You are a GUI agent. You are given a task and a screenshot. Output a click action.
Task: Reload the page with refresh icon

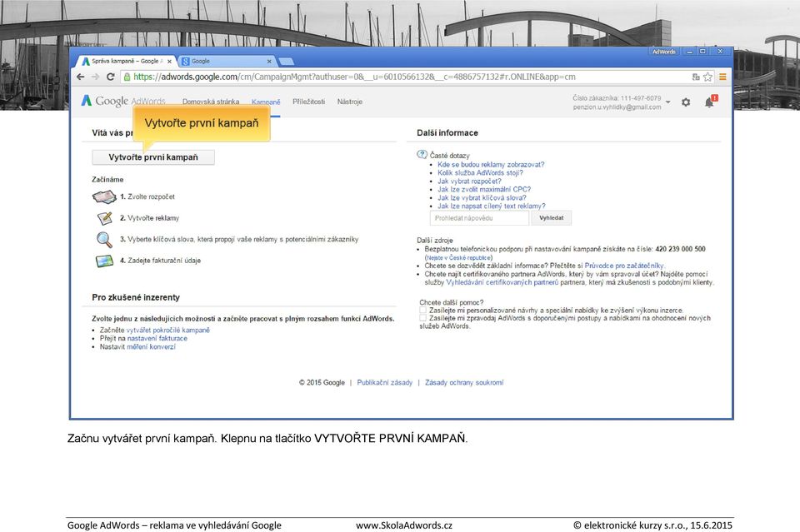[110, 77]
